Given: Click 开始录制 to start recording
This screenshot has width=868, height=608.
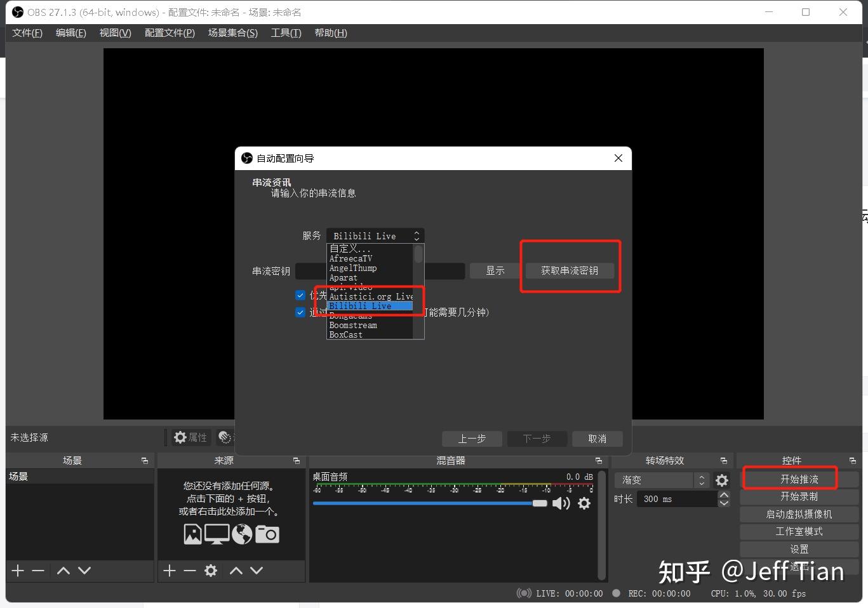Looking at the screenshot, I should (799, 496).
